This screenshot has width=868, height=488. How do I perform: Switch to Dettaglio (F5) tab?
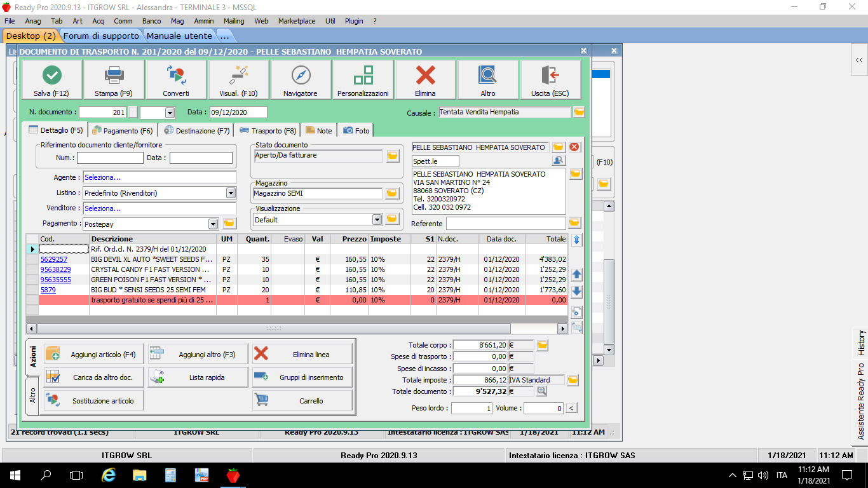click(56, 130)
